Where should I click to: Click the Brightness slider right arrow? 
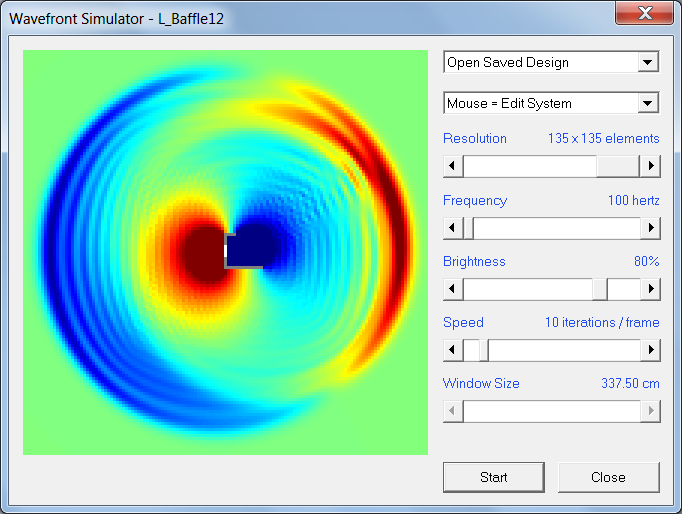point(650,289)
